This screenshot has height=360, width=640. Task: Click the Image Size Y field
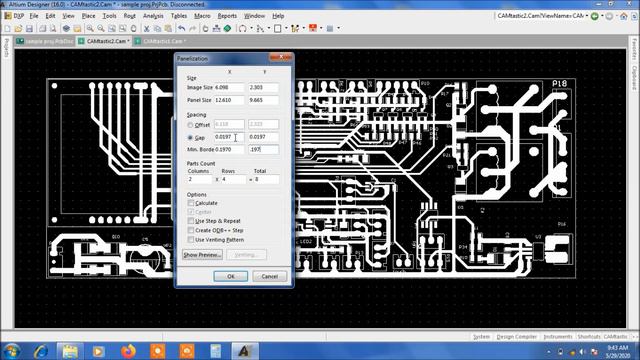tap(264, 87)
